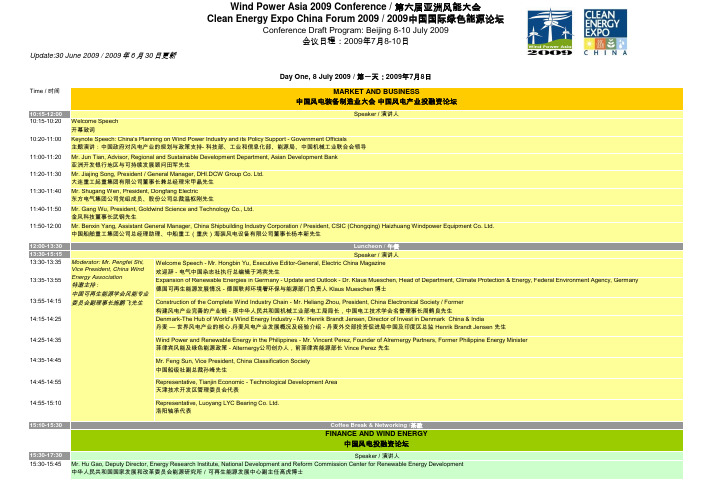Screen dimensions: 711x503
Task: Click the 14:15-14:25 time label
Action: [x=45, y=319]
